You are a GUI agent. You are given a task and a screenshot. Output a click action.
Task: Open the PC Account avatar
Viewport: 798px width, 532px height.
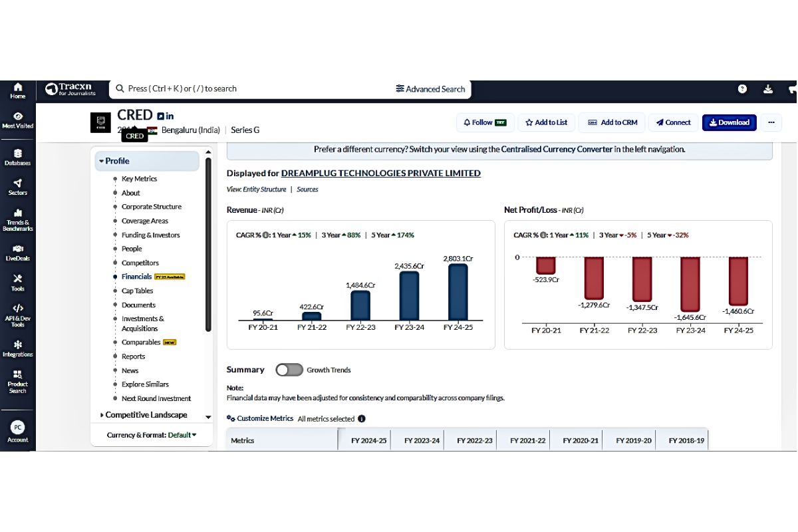17,431
